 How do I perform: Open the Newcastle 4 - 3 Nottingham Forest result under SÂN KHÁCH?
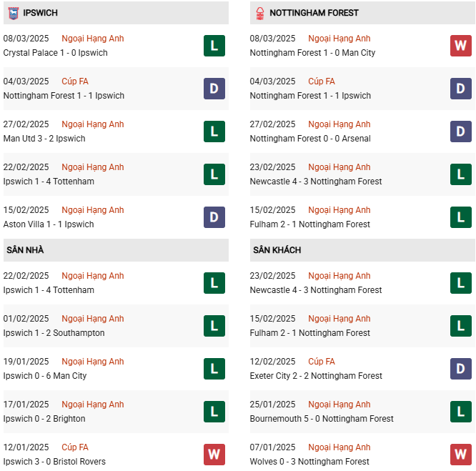coord(316,290)
